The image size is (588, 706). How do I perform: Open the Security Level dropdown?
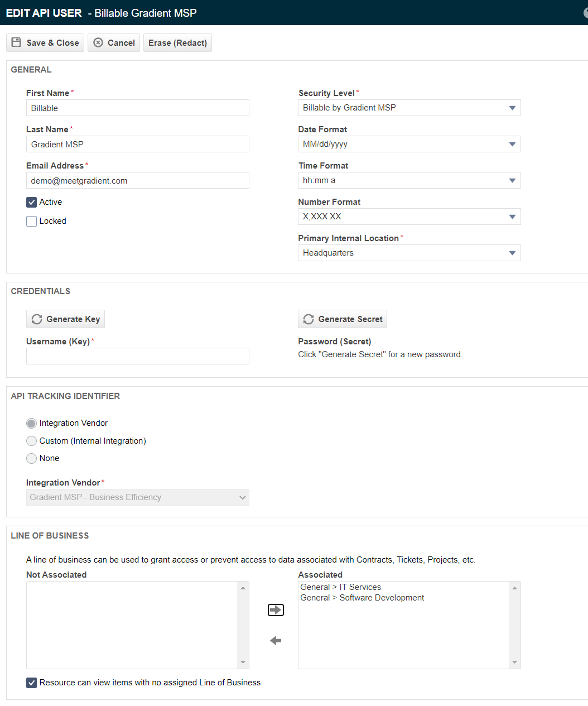click(x=409, y=108)
